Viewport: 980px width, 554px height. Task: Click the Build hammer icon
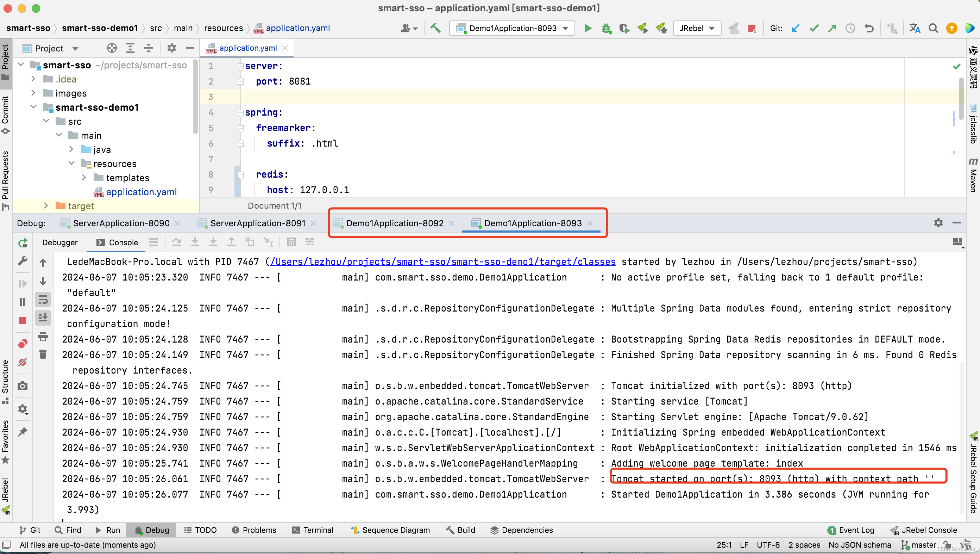pos(435,28)
